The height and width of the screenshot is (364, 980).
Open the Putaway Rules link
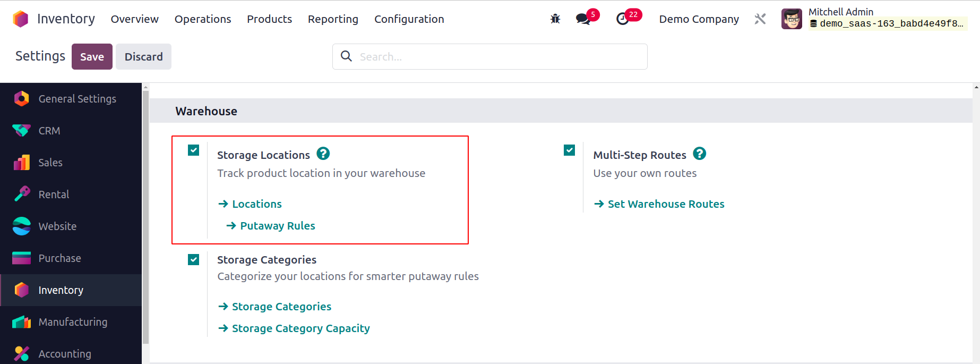tap(271, 226)
